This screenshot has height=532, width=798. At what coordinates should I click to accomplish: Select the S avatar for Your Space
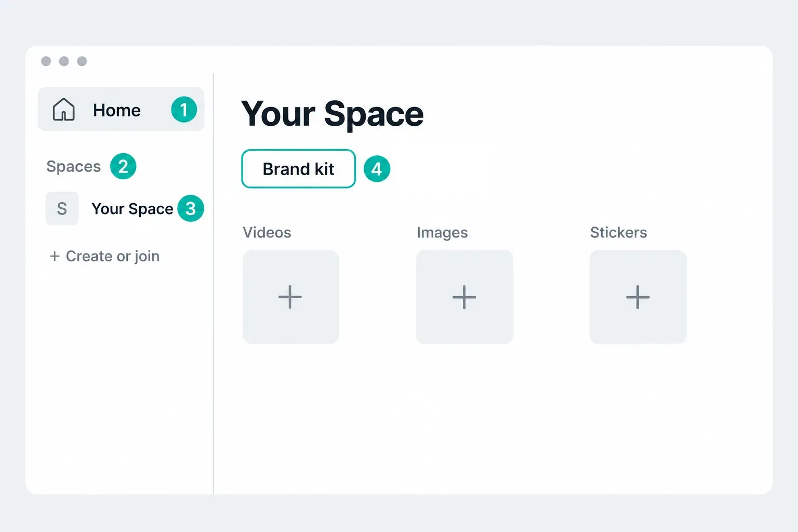coord(62,208)
